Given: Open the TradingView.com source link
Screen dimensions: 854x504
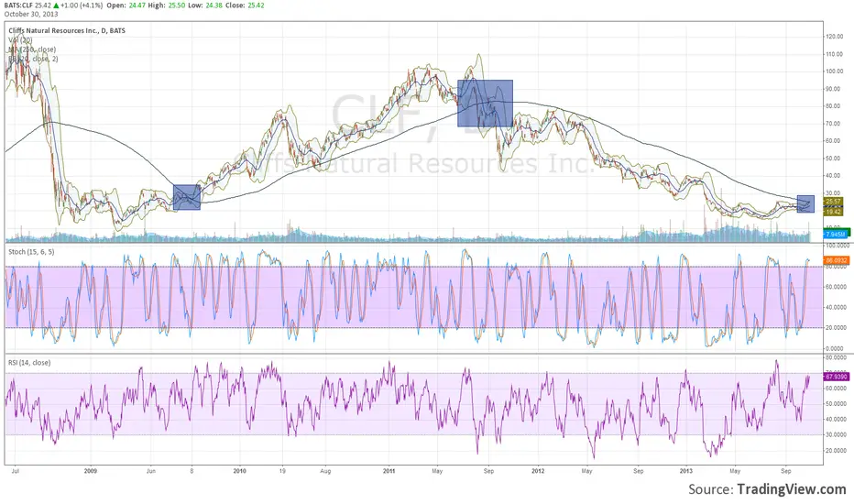Looking at the screenshot, I should [x=792, y=489].
